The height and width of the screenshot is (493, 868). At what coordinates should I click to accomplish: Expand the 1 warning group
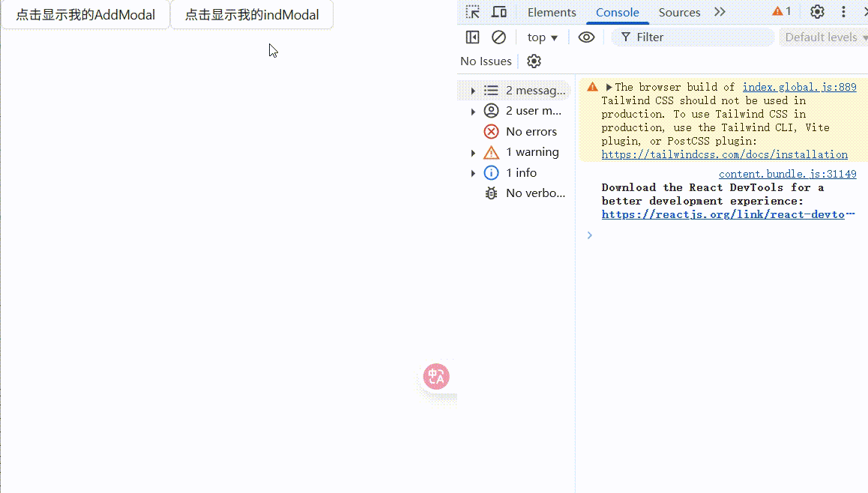473,151
